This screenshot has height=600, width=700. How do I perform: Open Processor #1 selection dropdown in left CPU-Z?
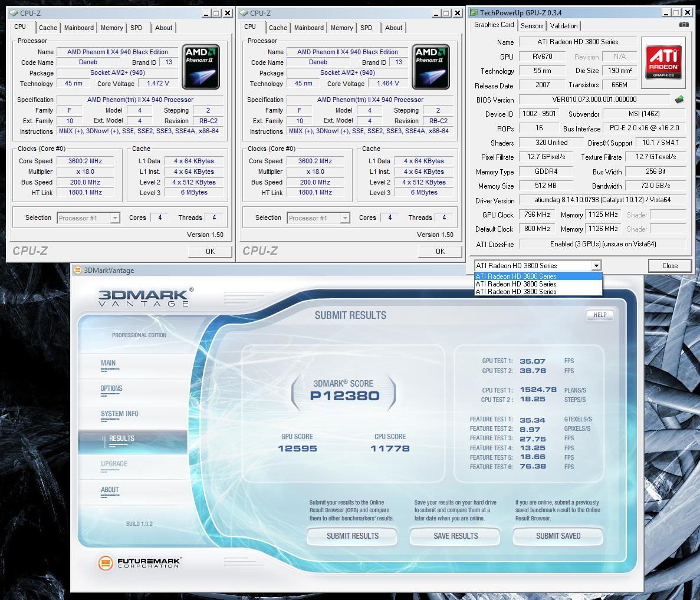[x=115, y=218]
